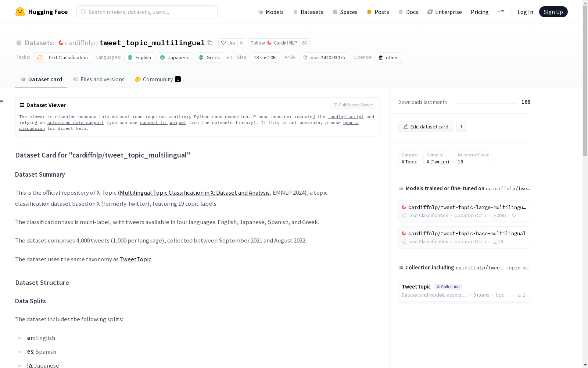Switch to Dataset card tab
Viewport: 588px width, 368px height.
click(41, 79)
